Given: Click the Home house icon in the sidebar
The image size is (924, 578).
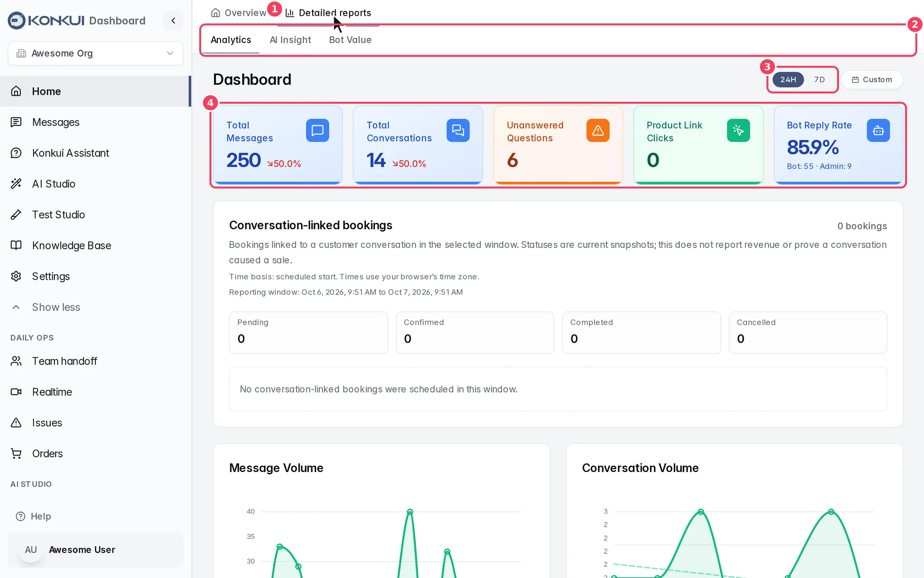Looking at the screenshot, I should 16,91.
